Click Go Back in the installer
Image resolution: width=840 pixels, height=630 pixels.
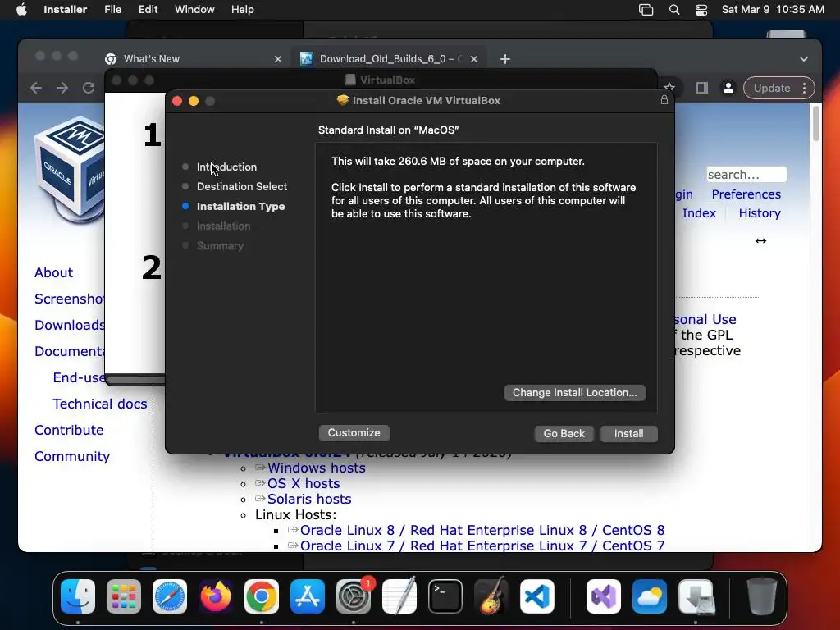[x=564, y=433]
